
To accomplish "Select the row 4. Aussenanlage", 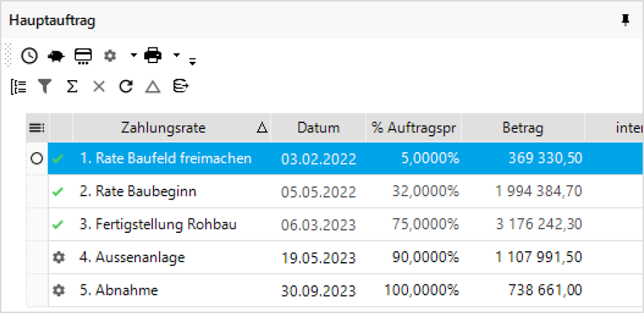I will 345,257.
